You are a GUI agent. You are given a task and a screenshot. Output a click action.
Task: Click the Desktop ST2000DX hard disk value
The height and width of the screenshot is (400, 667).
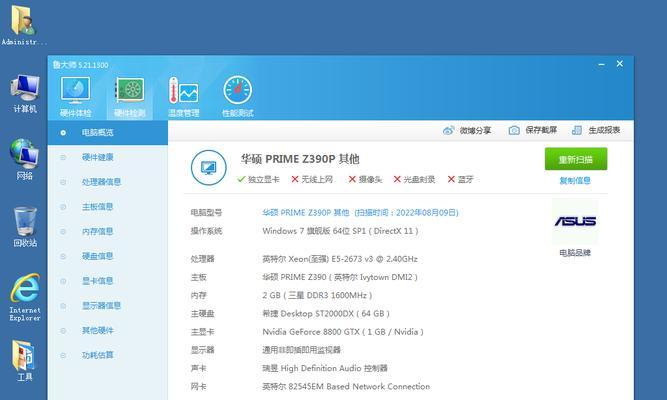click(326, 314)
